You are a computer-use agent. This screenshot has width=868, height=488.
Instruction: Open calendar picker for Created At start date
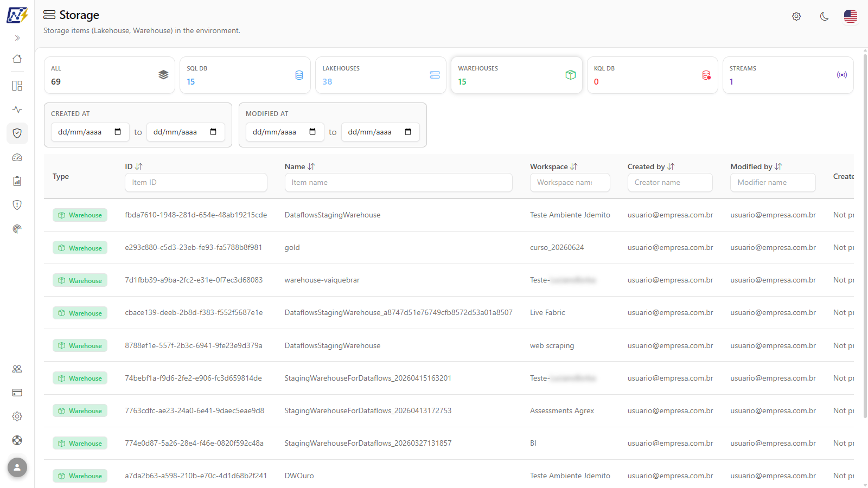click(118, 132)
